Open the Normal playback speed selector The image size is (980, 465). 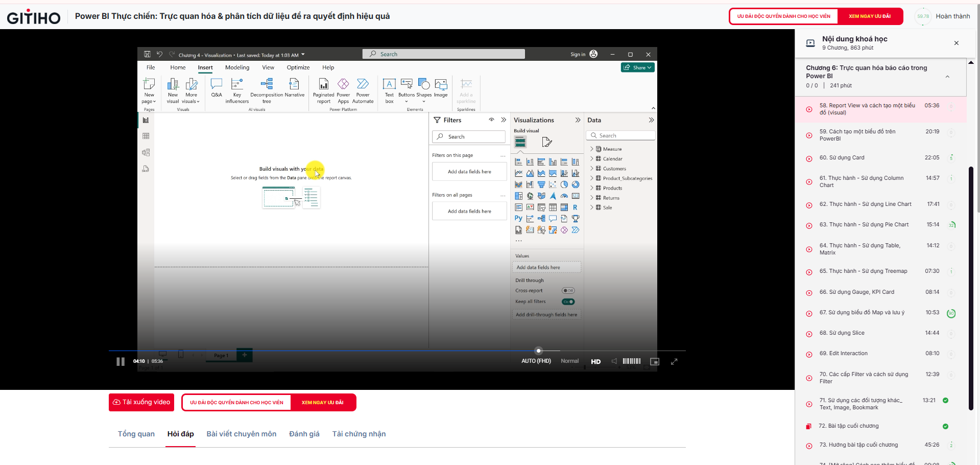[x=570, y=361]
